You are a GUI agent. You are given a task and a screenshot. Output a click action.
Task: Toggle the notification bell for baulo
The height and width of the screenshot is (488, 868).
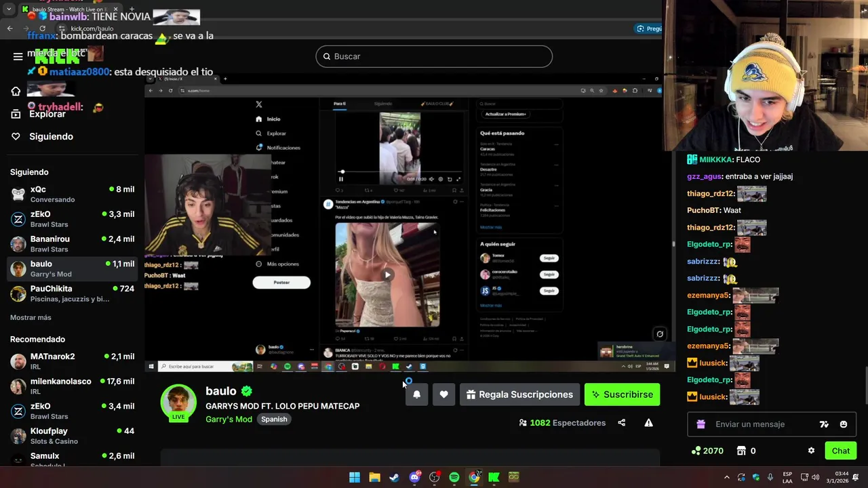point(416,394)
